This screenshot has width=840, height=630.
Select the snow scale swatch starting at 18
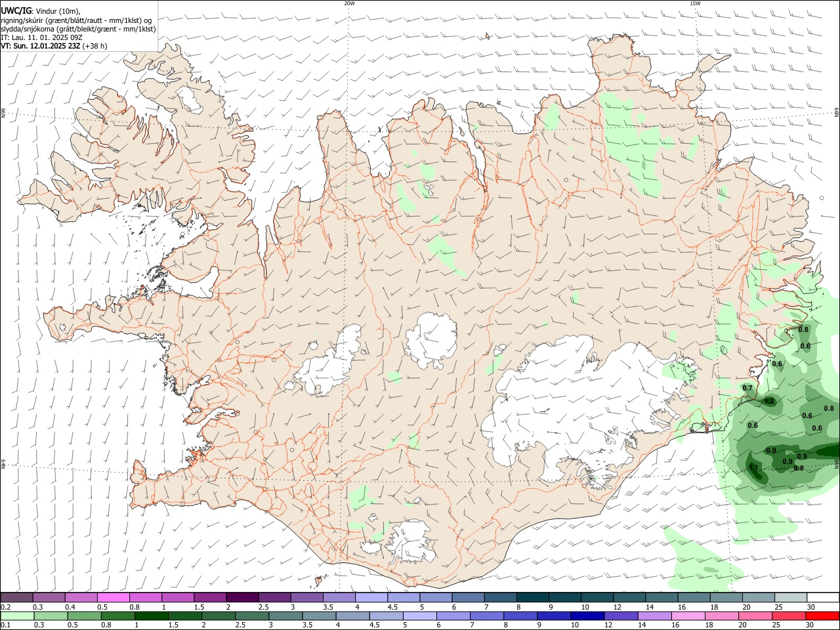point(726,597)
